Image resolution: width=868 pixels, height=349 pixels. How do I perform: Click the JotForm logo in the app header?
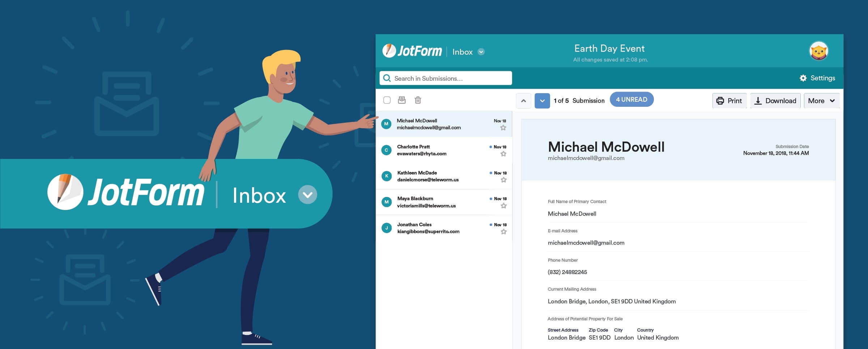click(412, 51)
